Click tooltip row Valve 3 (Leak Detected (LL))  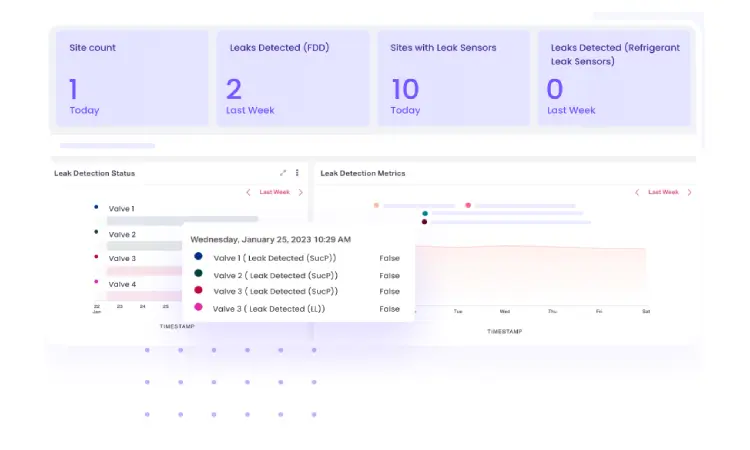coord(297,308)
